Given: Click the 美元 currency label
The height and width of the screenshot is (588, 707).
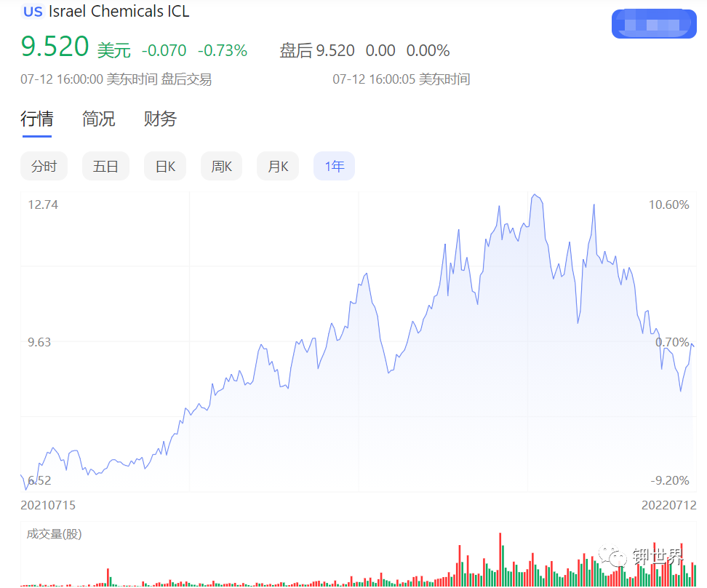Looking at the screenshot, I should [x=114, y=50].
